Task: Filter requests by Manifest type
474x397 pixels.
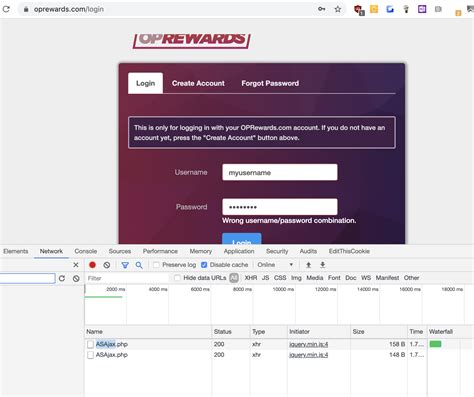Action: 387,278
